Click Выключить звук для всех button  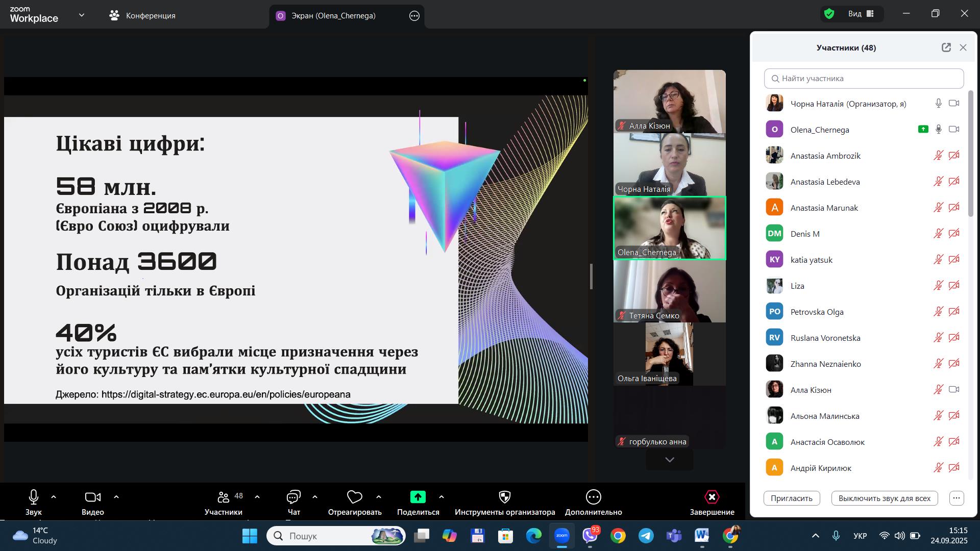(x=884, y=498)
